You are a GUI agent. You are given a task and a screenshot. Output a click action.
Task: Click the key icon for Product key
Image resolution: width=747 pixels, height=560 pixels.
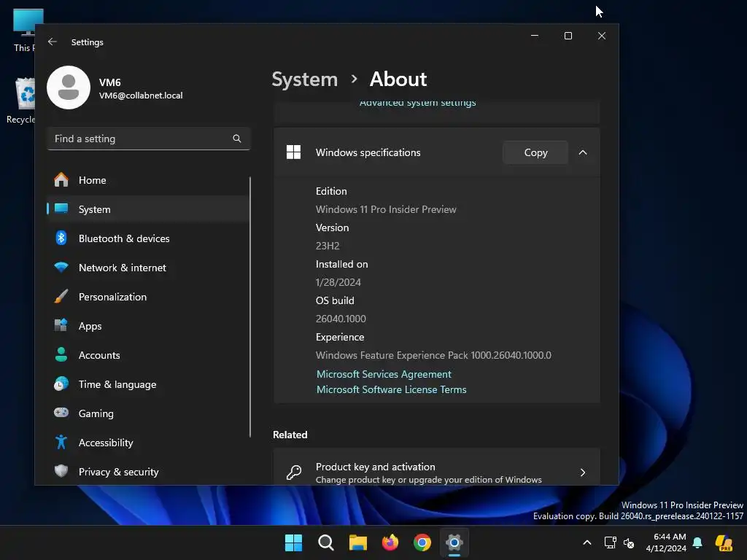[293, 472]
